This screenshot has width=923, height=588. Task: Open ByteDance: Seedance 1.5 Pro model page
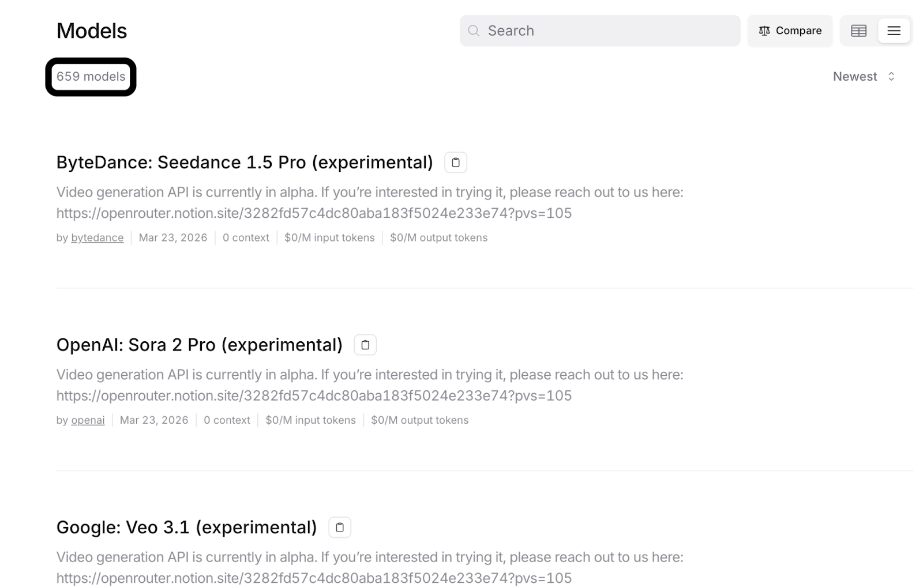245,162
